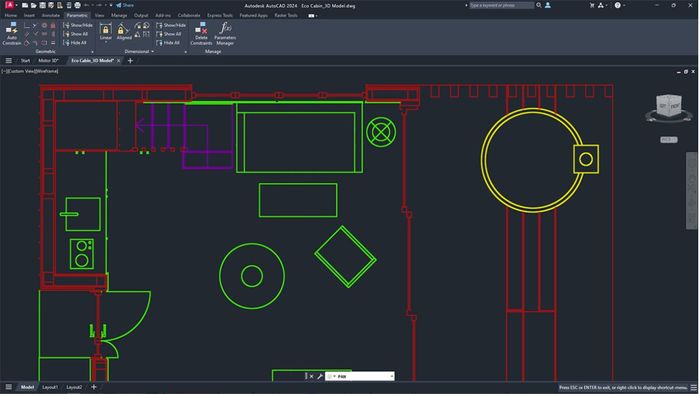Switch to the Output ribbon tab

point(141,15)
